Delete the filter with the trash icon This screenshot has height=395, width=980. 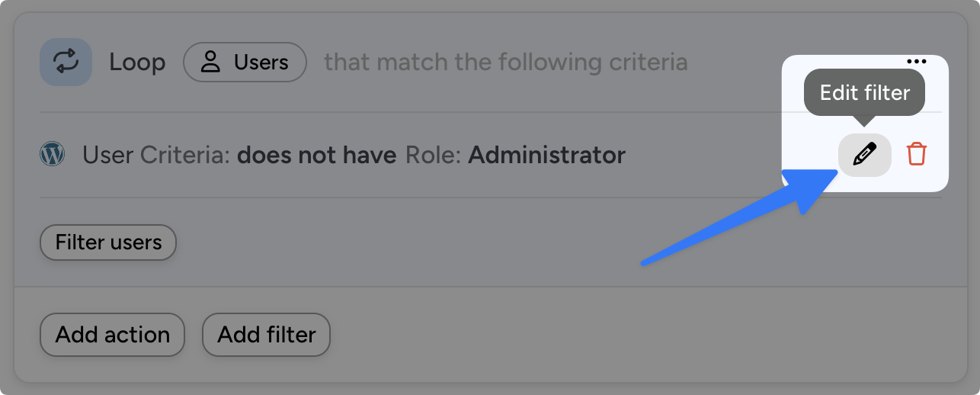point(916,155)
